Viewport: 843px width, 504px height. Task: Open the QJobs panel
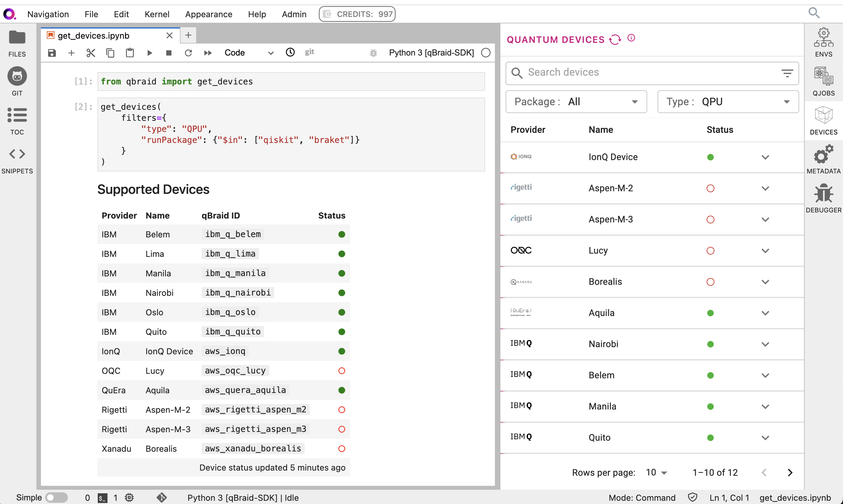pyautogui.click(x=823, y=82)
